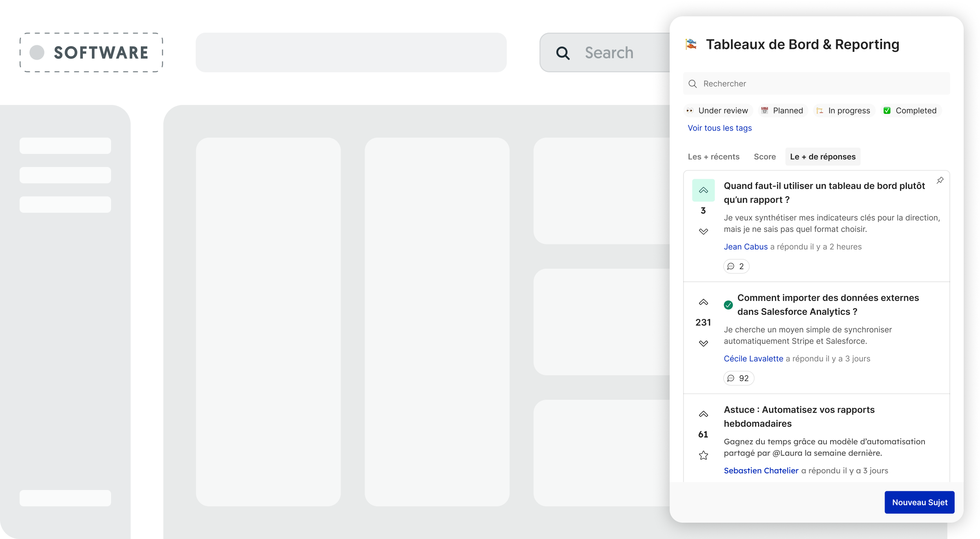Toggle the Completed tag filter
This screenshot has width=980, height=539.
click(911, 111)
